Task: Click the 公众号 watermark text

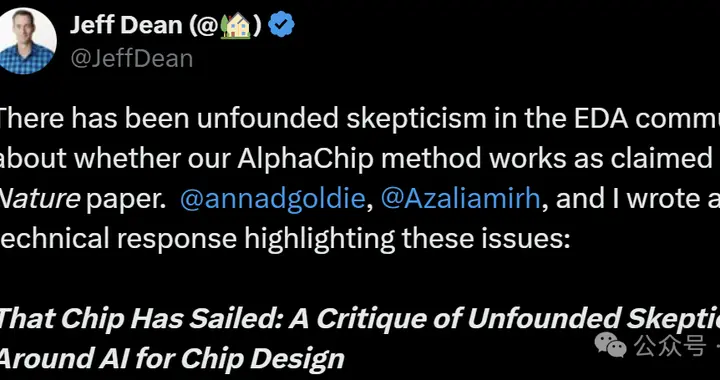Action: 669,345
